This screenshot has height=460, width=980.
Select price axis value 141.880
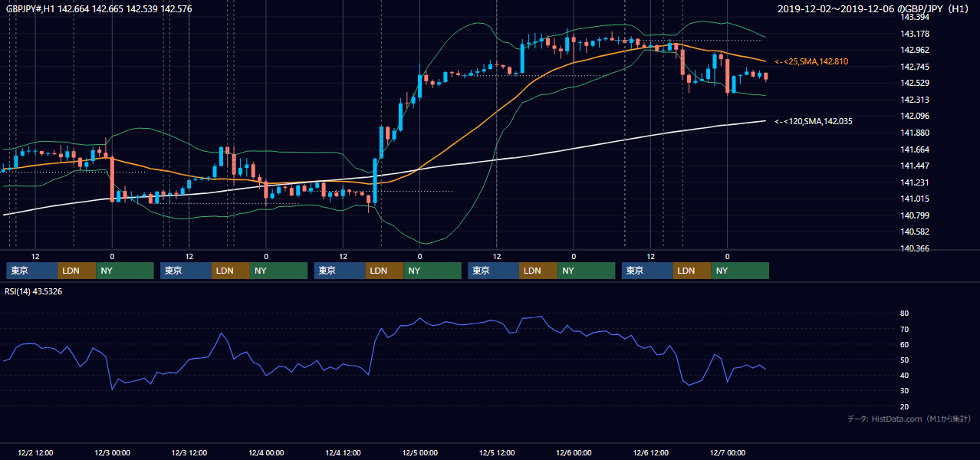click(x=914, y=133)
